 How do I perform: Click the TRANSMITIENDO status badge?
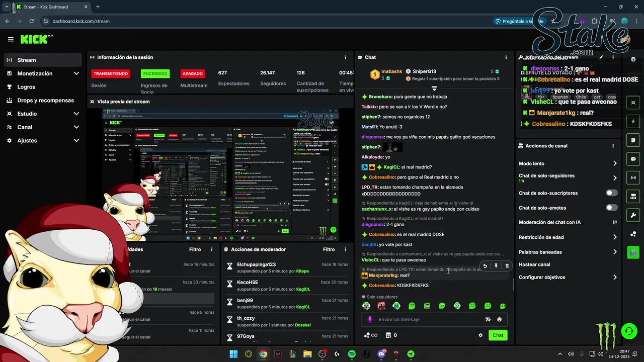pos(110,73)
